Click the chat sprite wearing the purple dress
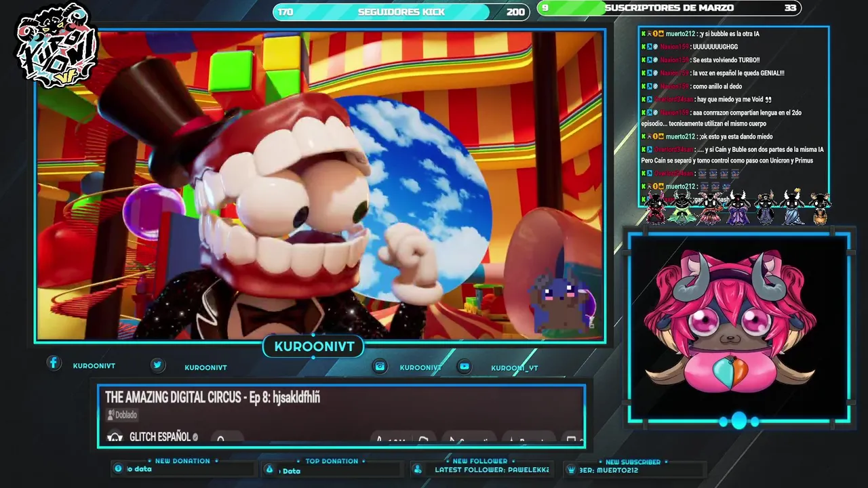This screenshot has width=868, height=488. click(x=738, y=207)
